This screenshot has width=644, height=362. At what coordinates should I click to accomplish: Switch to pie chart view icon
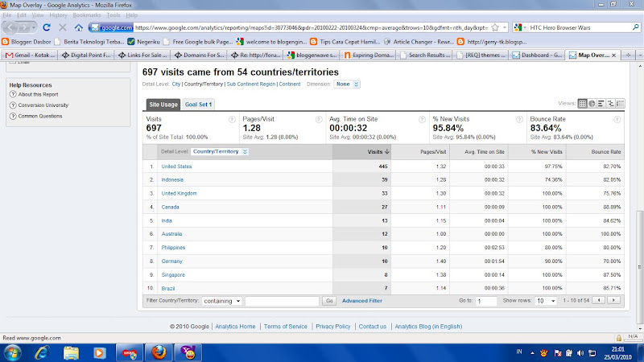(x=592, y=104)
